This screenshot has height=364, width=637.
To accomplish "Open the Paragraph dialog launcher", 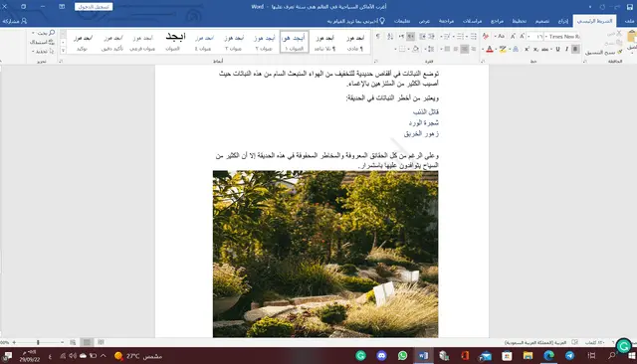I will coord(376,62).
